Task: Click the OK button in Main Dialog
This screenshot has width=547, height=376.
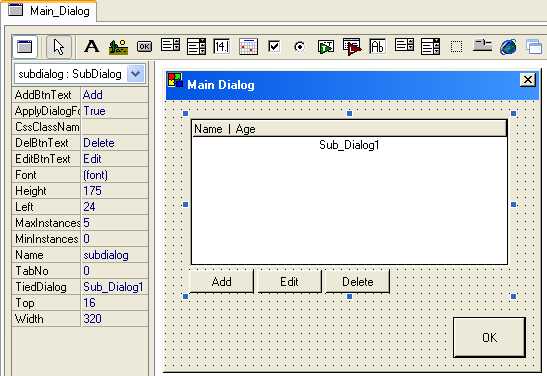Action: tap(489, 337)
